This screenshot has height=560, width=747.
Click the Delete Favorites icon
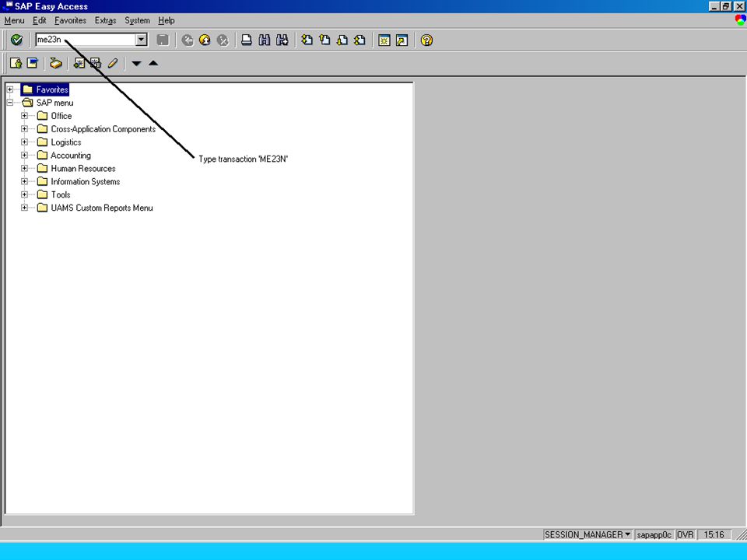click(95, 63)
